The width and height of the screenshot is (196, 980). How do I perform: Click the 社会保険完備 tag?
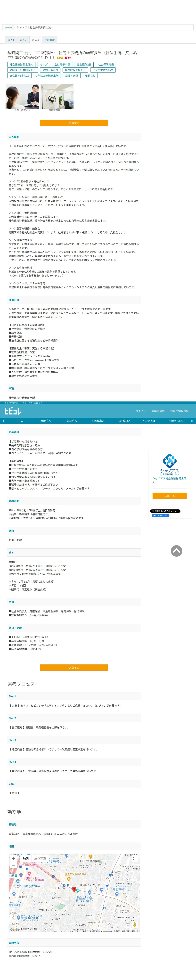(106, 65)
